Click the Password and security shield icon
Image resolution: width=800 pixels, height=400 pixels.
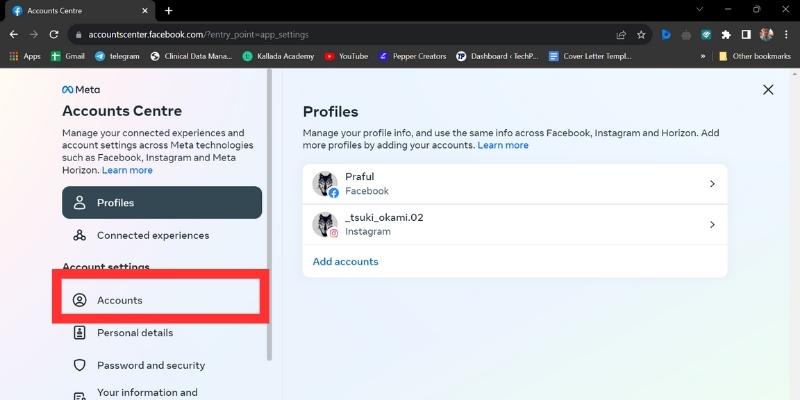80,365
